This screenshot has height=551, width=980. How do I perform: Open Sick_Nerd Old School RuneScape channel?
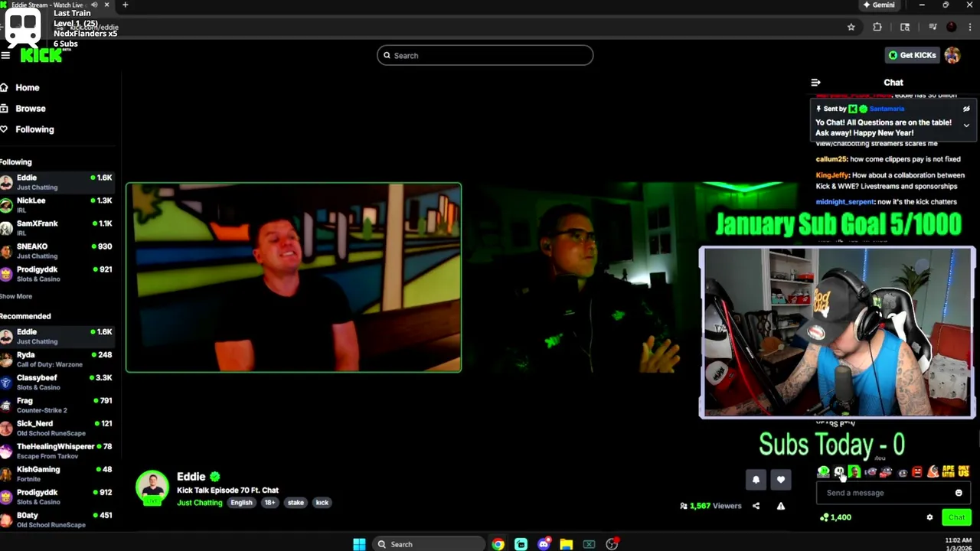57,428
